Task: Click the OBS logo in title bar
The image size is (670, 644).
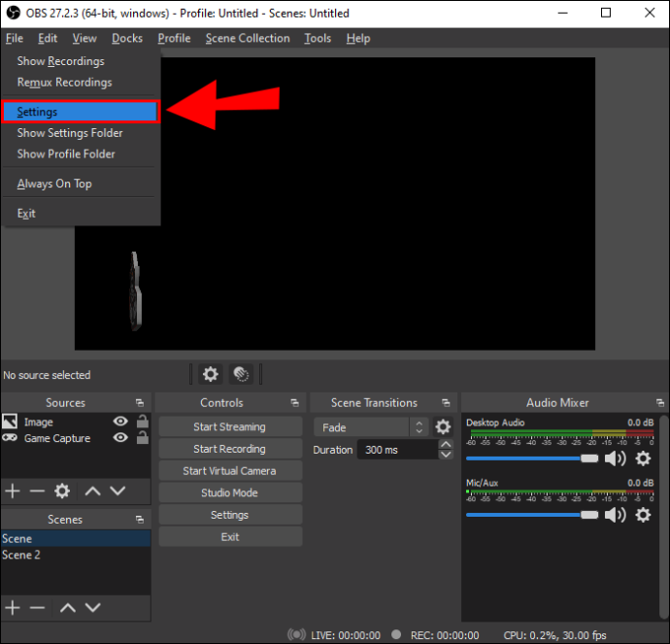Action: pos(13,13)
